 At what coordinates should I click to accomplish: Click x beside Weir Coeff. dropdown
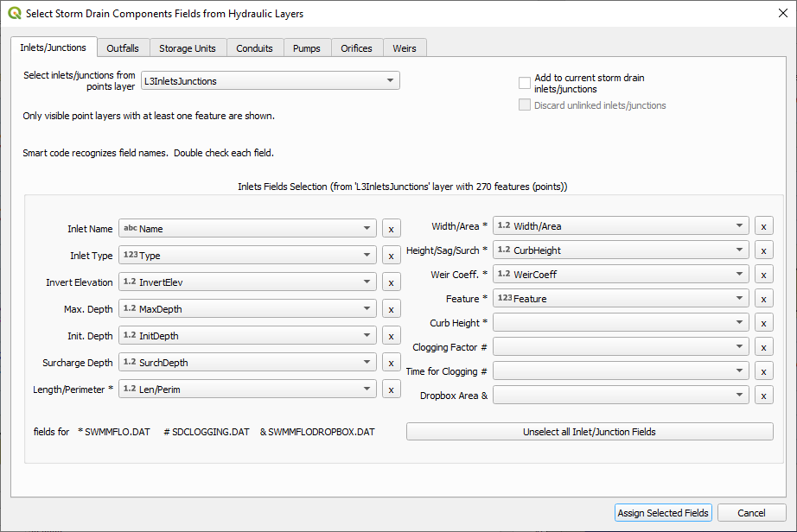click(763, 275)
